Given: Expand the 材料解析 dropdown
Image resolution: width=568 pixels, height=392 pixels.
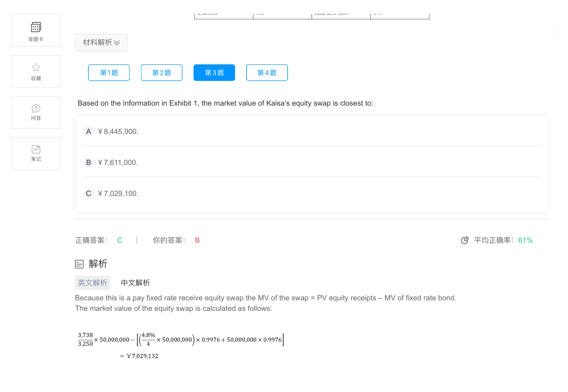Looking at the screenshot, I should tap(98, 43).
